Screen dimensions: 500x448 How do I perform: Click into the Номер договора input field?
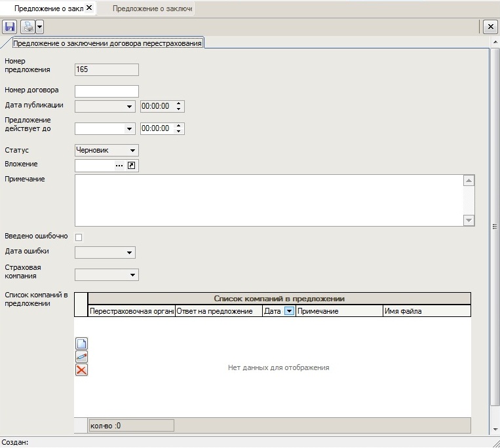click(x=107, y=91)
